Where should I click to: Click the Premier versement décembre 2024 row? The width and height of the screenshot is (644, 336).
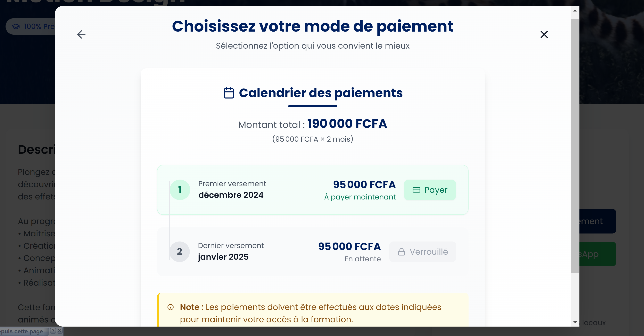250,190
